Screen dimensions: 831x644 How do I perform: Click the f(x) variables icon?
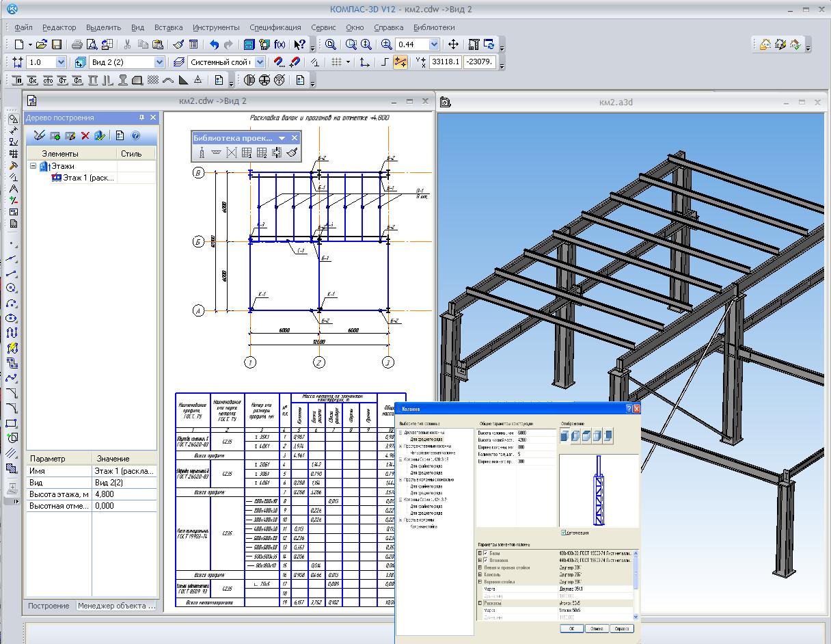[280, 44]
